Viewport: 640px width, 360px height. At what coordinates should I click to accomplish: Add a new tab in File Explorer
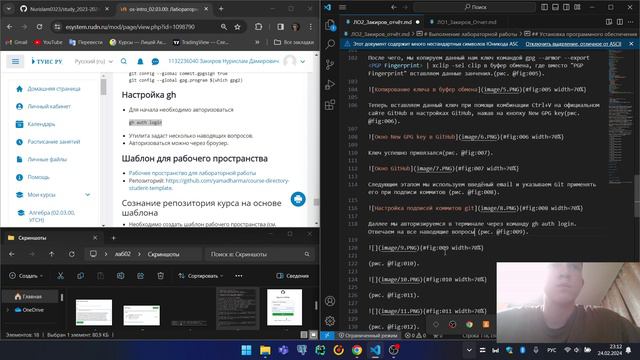(113, 238)
